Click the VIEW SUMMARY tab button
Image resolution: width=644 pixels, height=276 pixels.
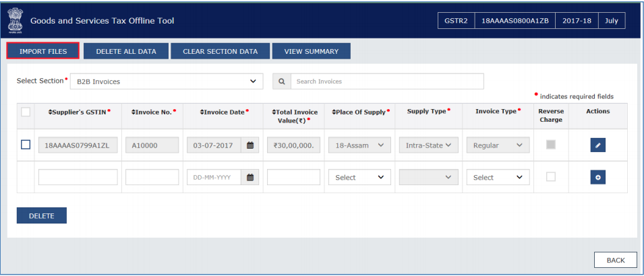click(x=312, y=51)
